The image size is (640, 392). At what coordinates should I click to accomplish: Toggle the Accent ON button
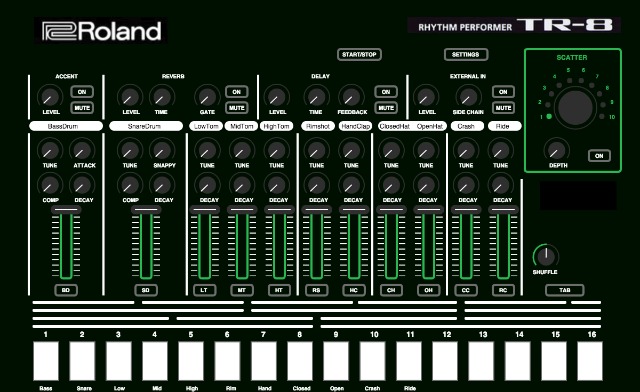click(x=82, y=92)
